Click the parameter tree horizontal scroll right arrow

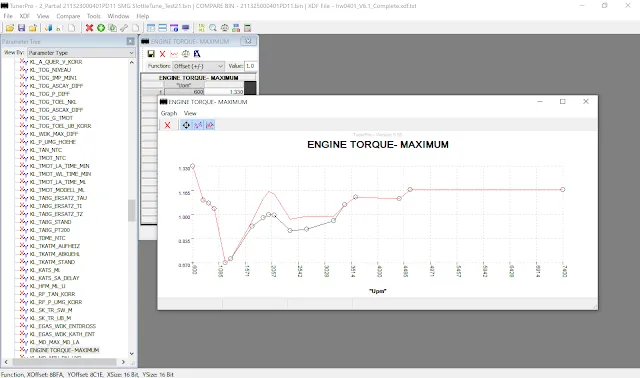click(x=123, y=362)
